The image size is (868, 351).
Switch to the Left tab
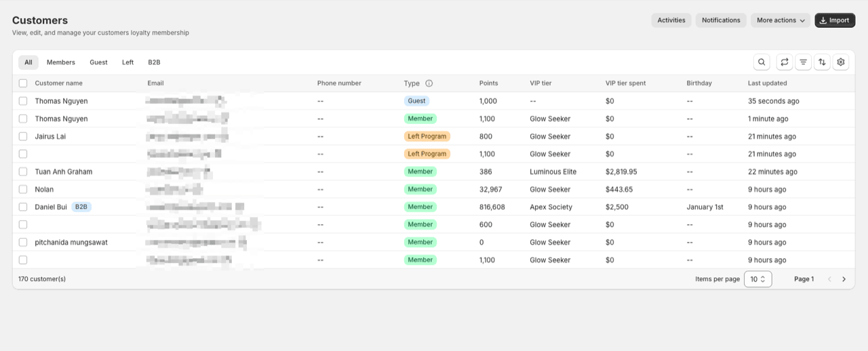128,62
